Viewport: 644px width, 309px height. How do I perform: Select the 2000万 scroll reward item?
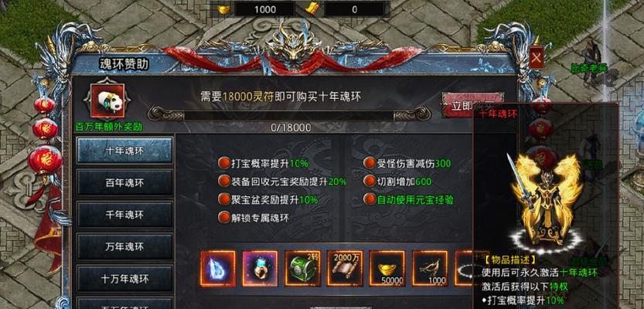coord(345,268)
